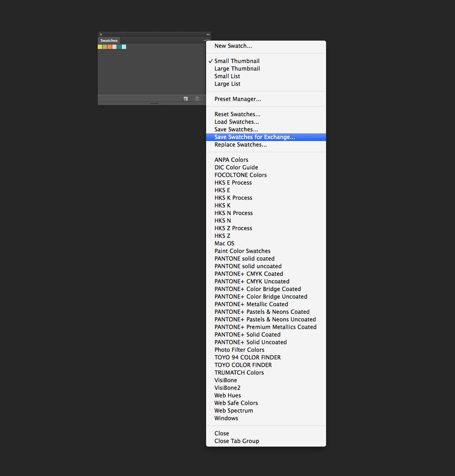The width and height of the screenshot is (455, 476).
Task: Load PANTONE+ CMYK Coated
Action: pyautogui.click(x=266, y=274)
